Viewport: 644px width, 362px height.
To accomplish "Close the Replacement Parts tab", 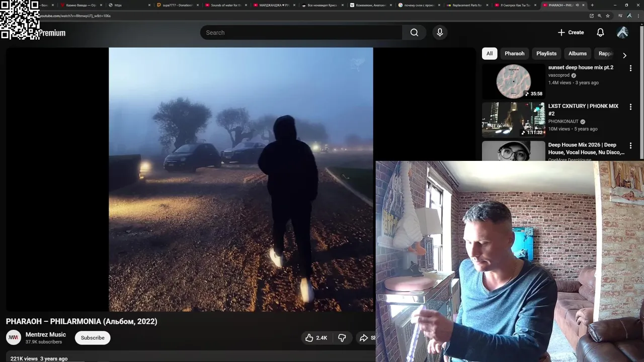I will 488,5.
